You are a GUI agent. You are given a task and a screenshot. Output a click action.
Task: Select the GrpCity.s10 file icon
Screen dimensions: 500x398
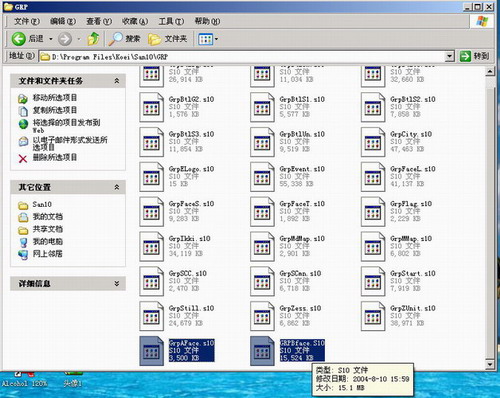(x=373, y=142)
